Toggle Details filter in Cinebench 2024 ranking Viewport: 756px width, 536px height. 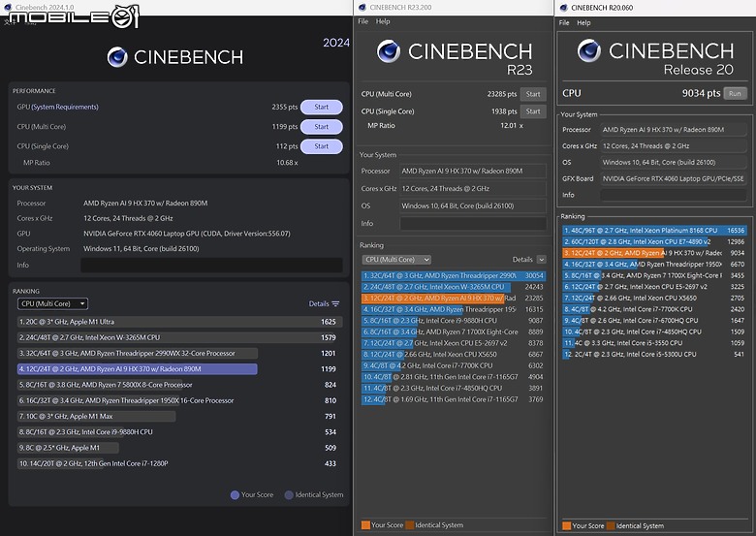[x=324, y=303]
